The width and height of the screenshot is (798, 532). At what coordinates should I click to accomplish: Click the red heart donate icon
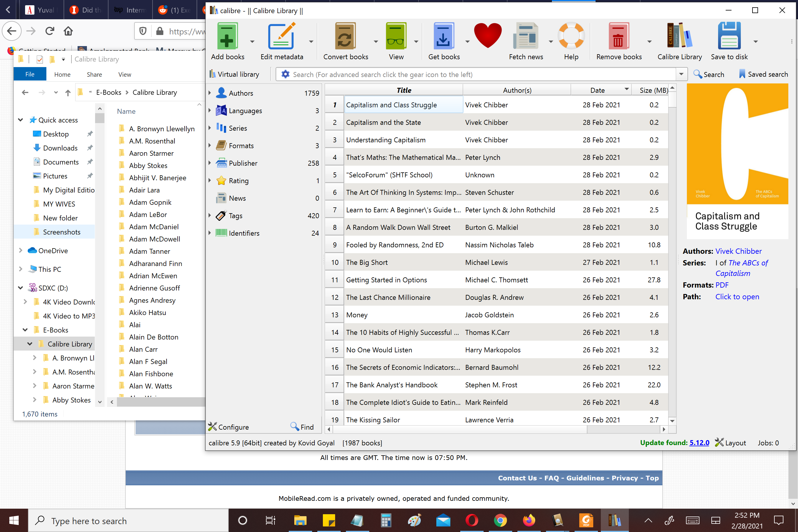pos(488,36)
